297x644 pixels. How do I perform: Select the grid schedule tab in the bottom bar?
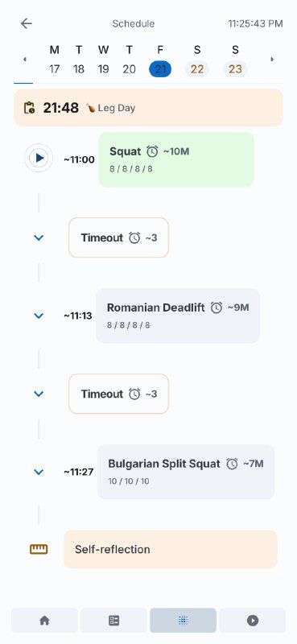click(x=184, y=621)
